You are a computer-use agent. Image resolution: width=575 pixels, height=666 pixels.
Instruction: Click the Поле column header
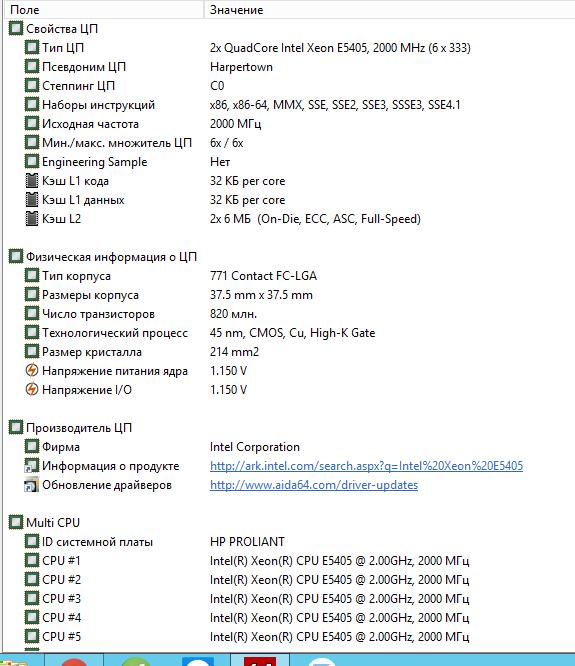coord(104,9)
